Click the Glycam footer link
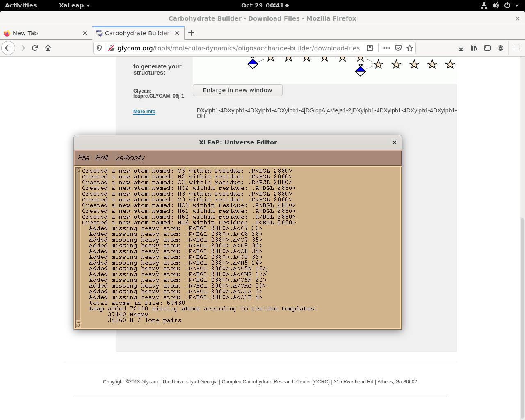525x420 pixels. click(149, 382)
